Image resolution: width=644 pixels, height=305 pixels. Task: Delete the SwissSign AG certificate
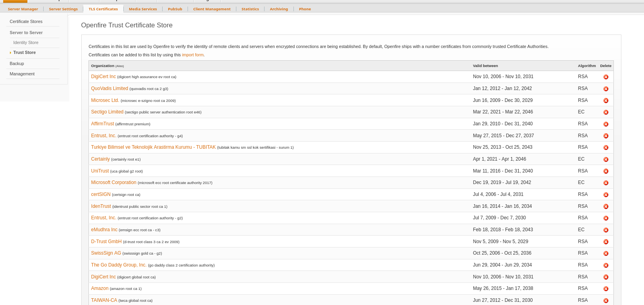pyautogui.click(x=606, y=253)
